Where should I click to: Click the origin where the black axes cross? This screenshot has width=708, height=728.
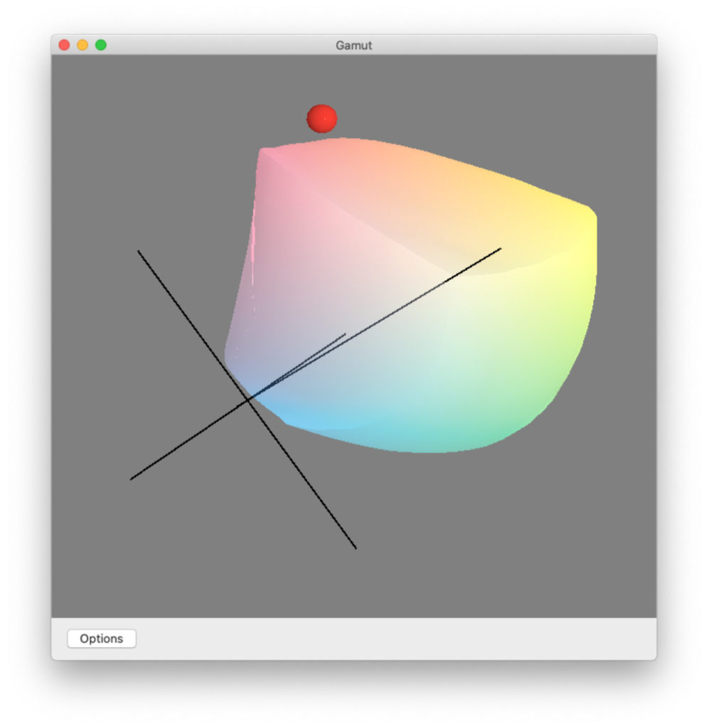click(248, 400)
